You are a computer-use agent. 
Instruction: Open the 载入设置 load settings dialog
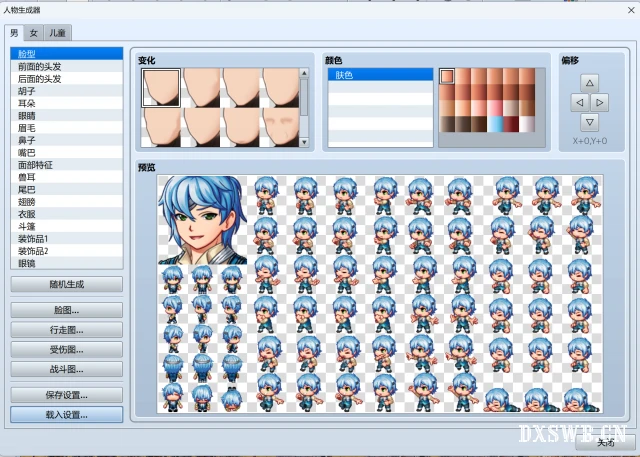(67, 414)
